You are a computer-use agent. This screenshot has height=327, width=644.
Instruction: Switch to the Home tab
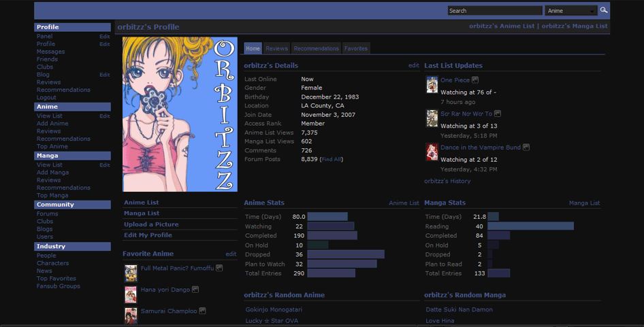point(253,48)
